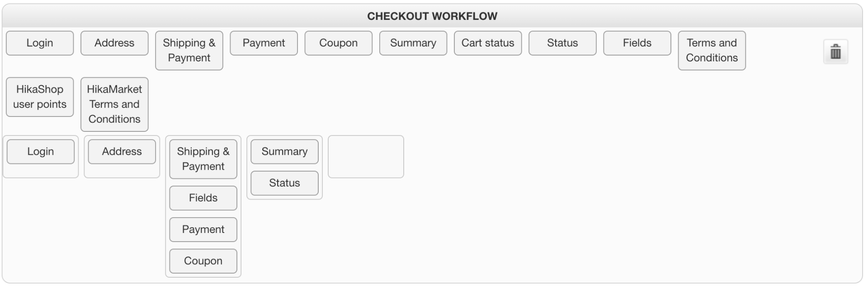Click the top-row Coupon block

click(x=338, y=43)
